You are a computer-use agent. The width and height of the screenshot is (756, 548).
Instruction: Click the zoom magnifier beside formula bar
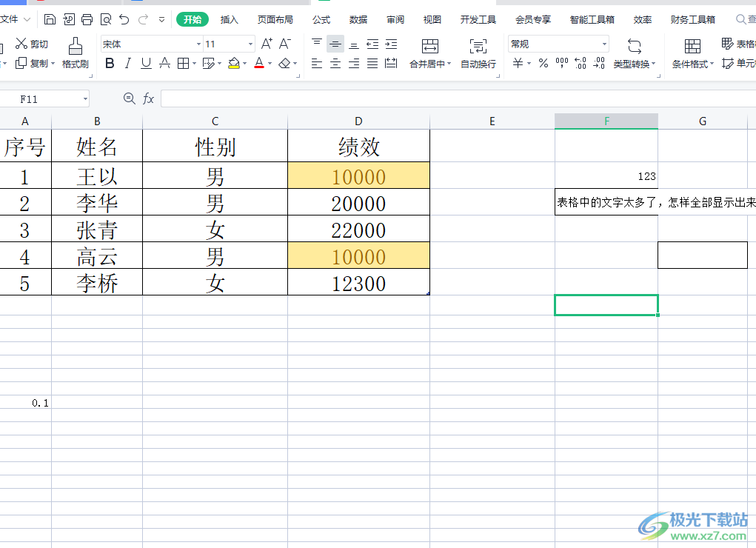tap(130, 99)
